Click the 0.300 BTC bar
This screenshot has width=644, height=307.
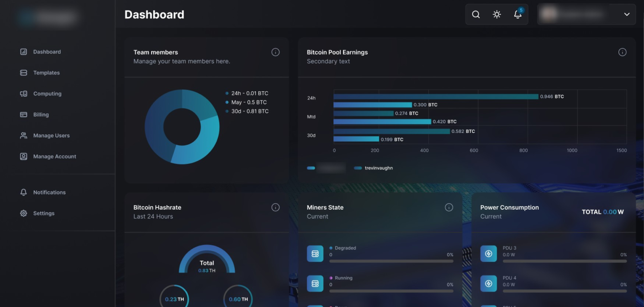(373, 105)
